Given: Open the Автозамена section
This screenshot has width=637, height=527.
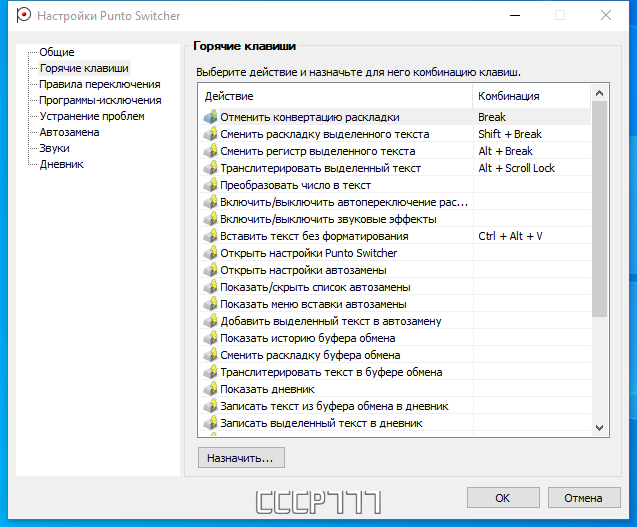Looking at the screenshot, I should coord(69,132).
